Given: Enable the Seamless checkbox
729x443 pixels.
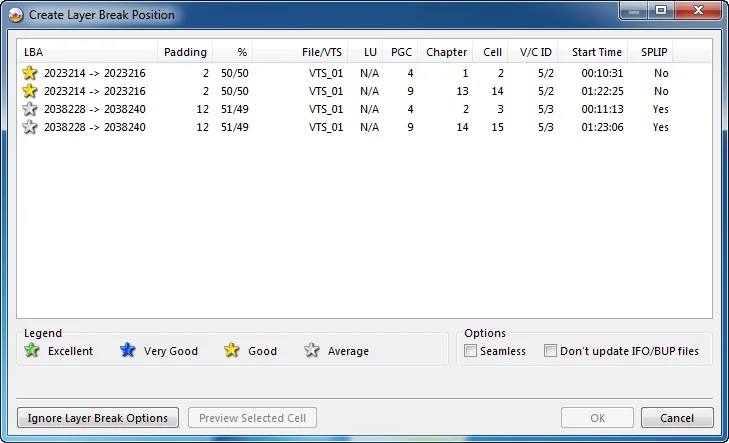Looking at the screenshot, I should [x=471, y=350].
